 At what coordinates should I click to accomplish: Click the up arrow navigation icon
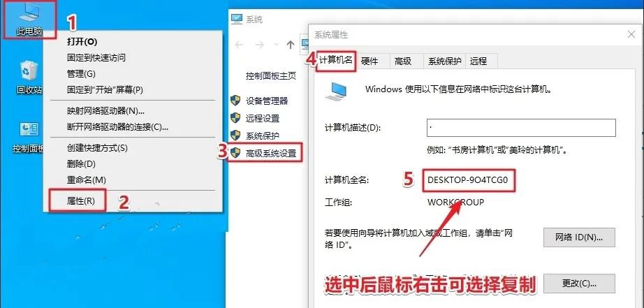click(x=291, y=45)
